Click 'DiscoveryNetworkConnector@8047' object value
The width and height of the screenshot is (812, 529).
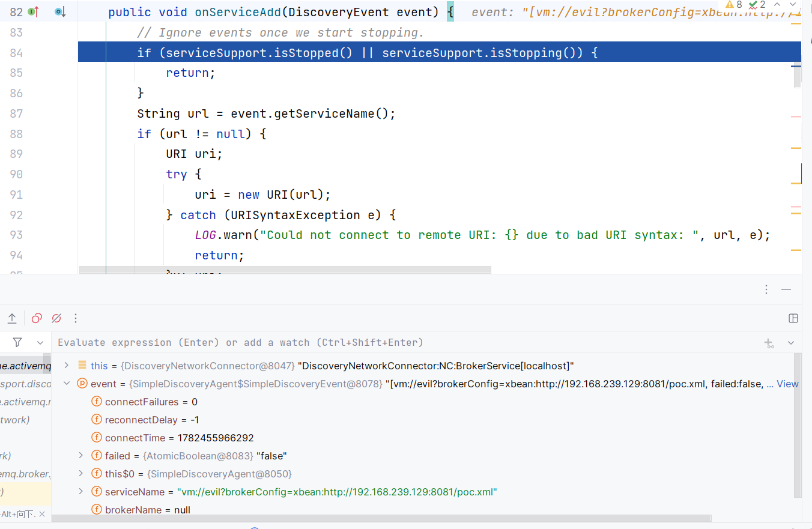pos(208,366)
